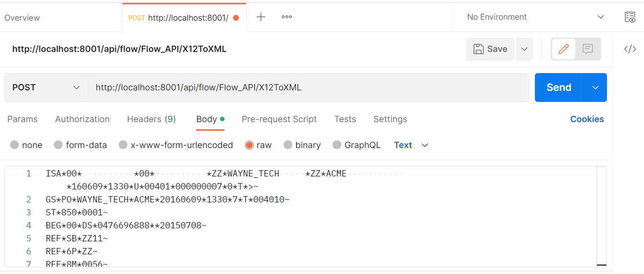Switch to the Overview tab
Viewport: 644px width, 274px height.
(22, 18)
